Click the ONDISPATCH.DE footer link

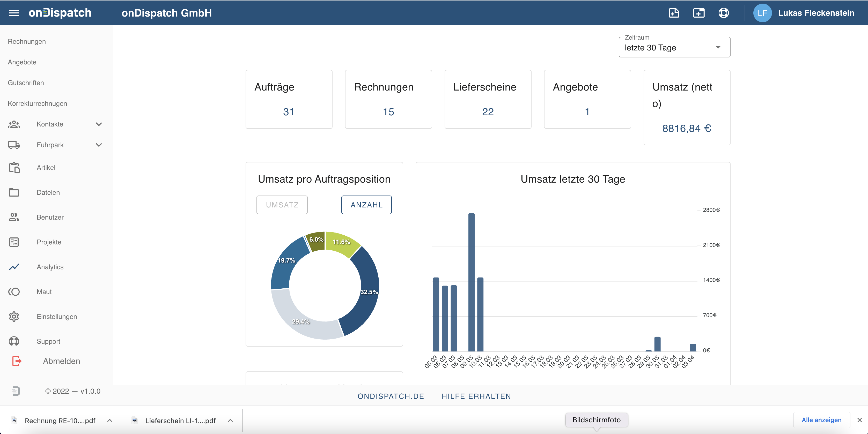[391, 396]
